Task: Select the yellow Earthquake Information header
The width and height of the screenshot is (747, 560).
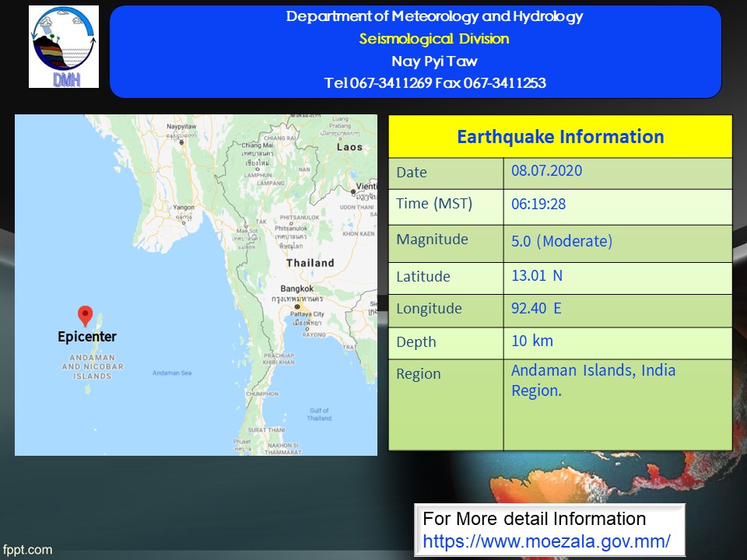Action: click(560, 137)
